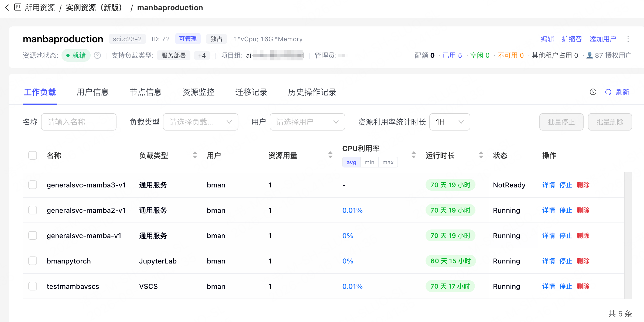The image size is (644, 322).
Task: Click the 编辑 link
Action: [547, 39]
